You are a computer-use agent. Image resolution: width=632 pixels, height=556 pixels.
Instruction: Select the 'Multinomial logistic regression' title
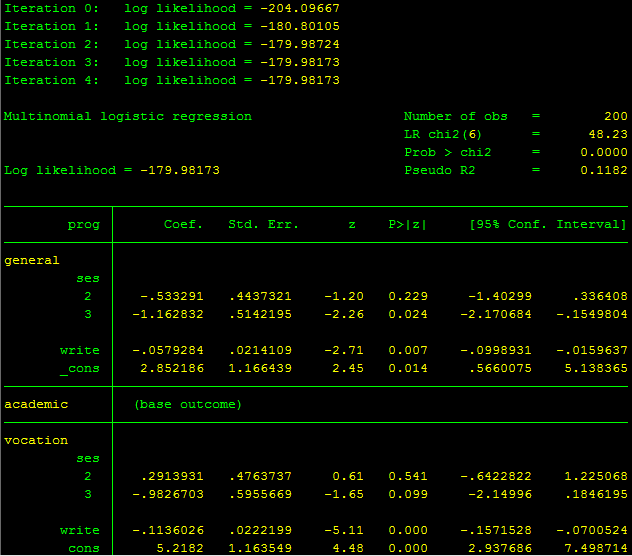[x=128, y=117]
